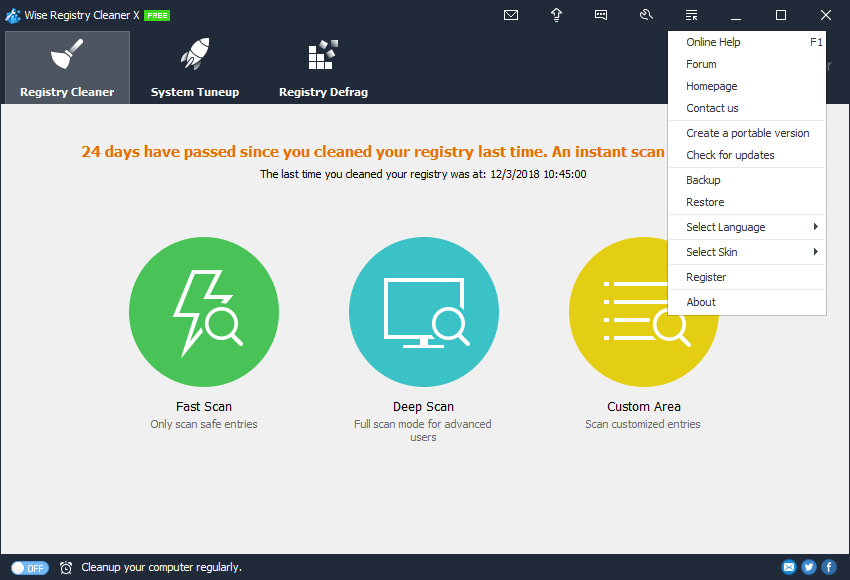This screenshot has height=580, width=850.
Task: Click the last cleaned date text
Action: (423, 174)
